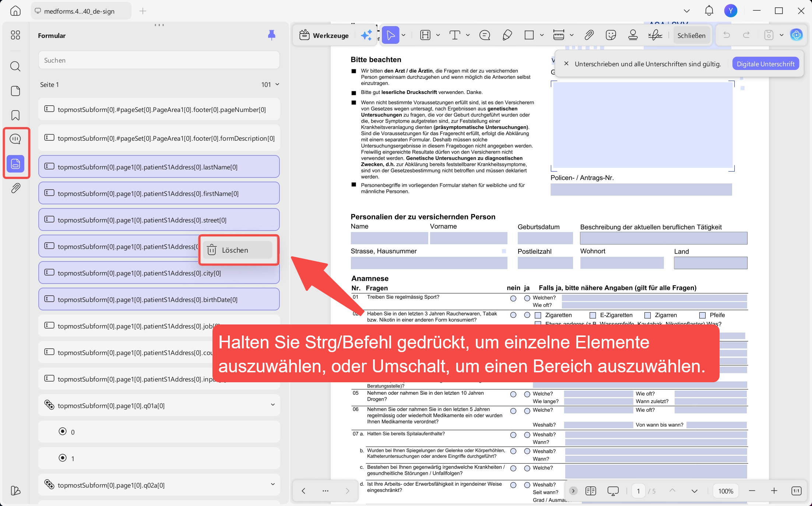Select 'ja' for question 05 Drogen

527,394
